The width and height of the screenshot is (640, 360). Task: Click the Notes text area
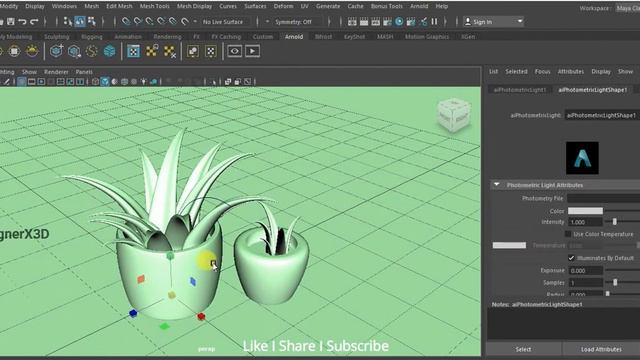(x=563, y=323)
